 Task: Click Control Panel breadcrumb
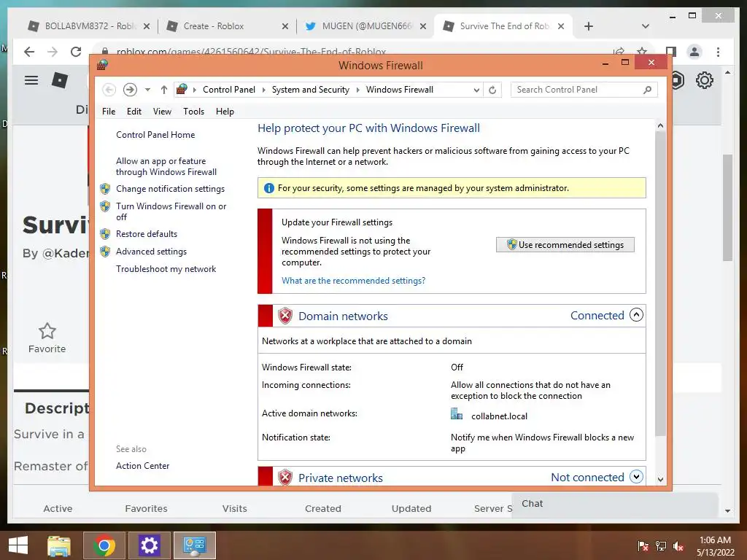point(228,90)
